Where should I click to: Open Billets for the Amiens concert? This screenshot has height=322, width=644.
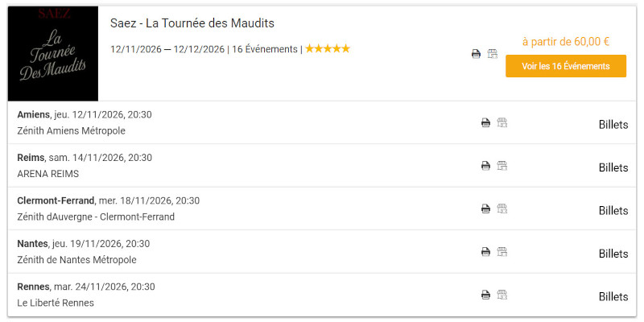613,125
